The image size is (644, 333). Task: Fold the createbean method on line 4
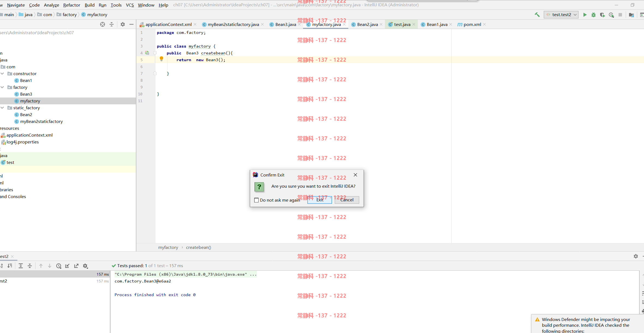pos(155,53)
